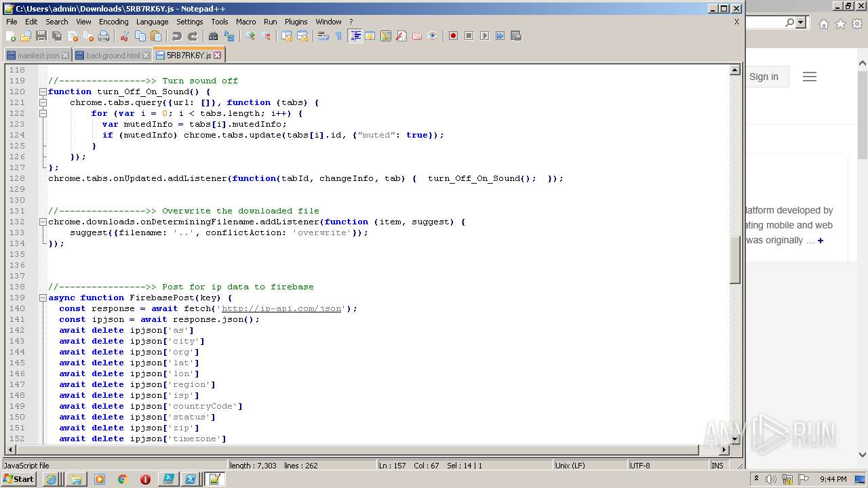Viewport: 868px width, 488px height.
Task: Toggle show all characters pilcrow icon
Action: tap(339, 36)
